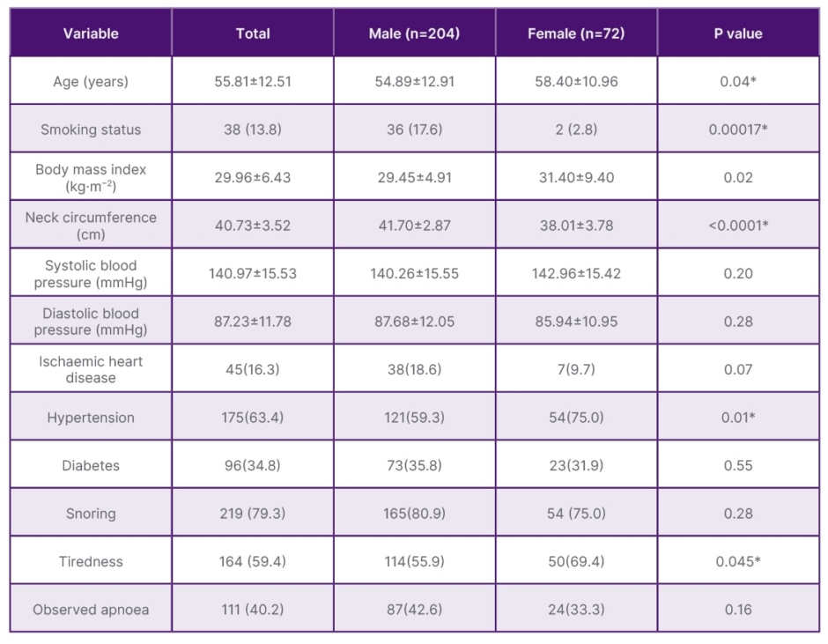The width and height of the screenshot is (828, 644).
Task: Select the Male (n=204) column header
Action: coord(414,33)
